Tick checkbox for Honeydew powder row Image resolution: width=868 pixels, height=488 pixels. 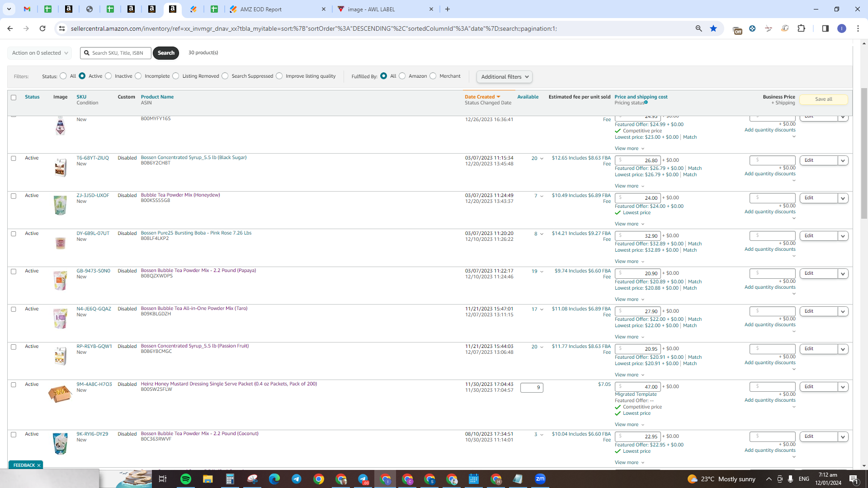point(14,196)
